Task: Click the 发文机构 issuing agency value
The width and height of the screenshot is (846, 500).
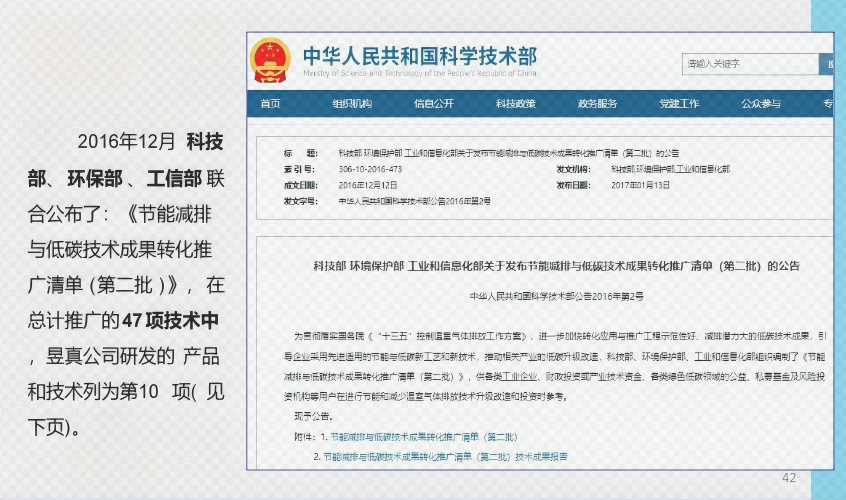Action: click(x=670, y=169)
